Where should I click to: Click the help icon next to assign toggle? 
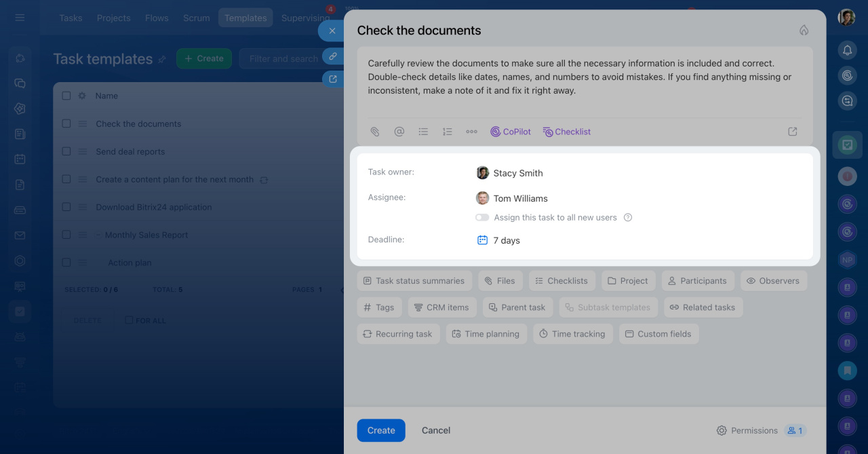point(628,218)
